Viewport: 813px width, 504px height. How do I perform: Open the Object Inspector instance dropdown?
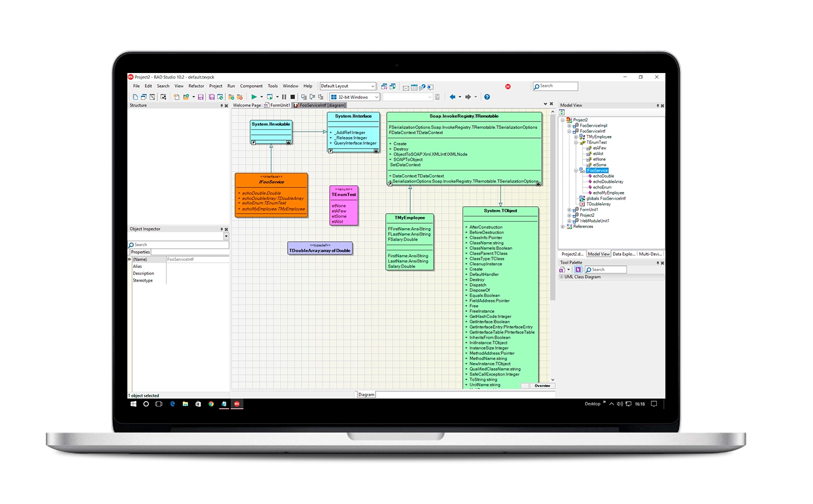[226, 236]
